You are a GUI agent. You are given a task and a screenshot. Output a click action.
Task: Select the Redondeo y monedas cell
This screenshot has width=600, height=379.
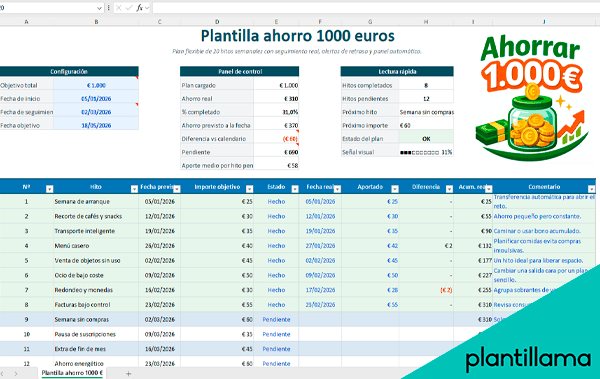coord(96,290)
